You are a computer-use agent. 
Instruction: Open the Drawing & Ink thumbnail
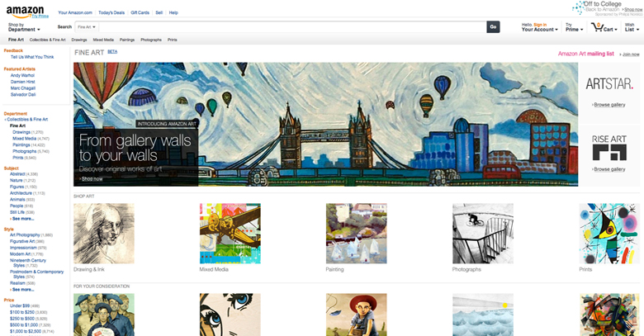click(104, 234)
